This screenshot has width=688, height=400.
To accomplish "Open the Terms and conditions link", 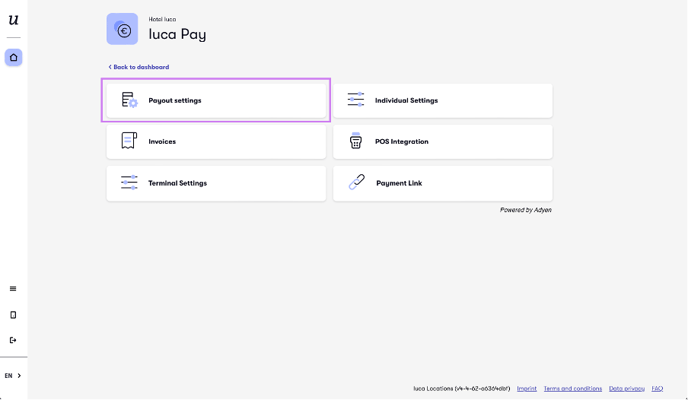I will coord(573,389).
